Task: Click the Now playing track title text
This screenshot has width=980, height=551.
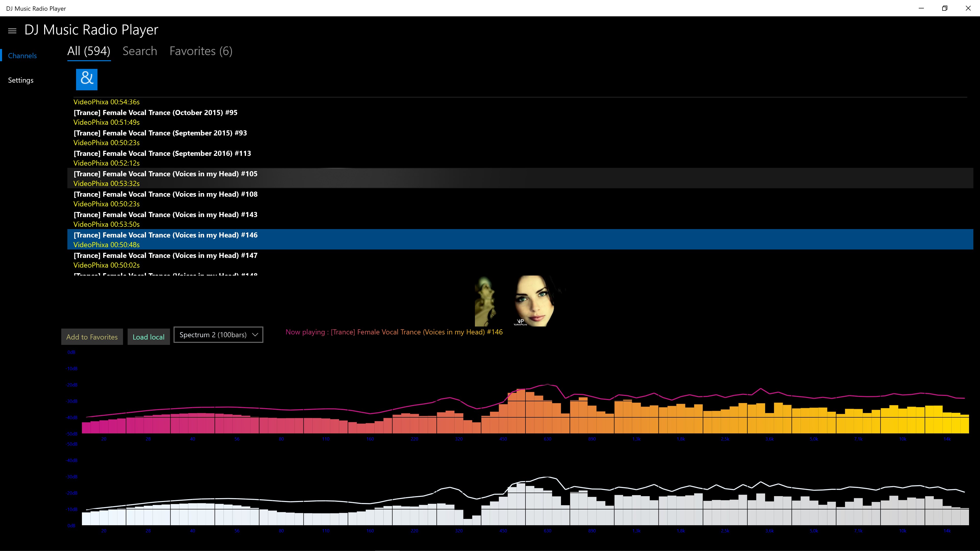Action: tap(394, 332)
